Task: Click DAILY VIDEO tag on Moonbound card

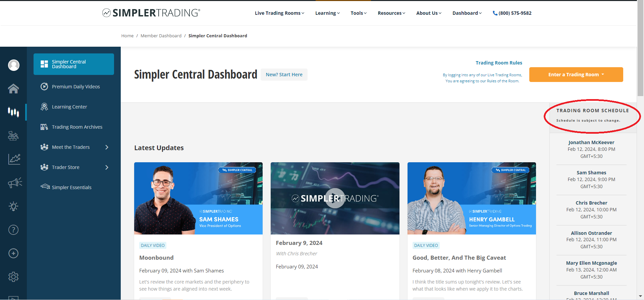Action: coord(153,245)
